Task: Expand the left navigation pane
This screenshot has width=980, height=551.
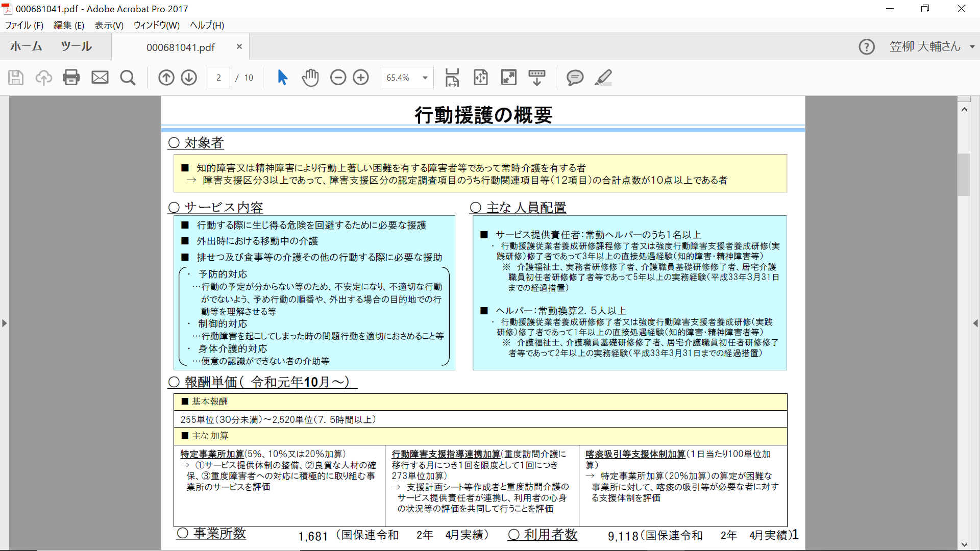Action: [5, 323]
